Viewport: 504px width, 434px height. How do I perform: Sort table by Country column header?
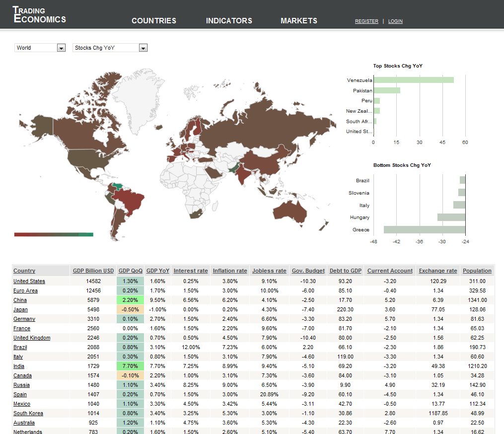24,271
